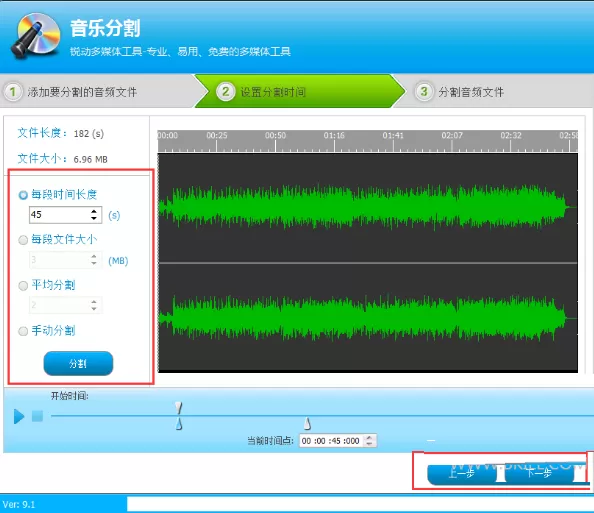Click the file length text 182 (s)

click(89, 133)
